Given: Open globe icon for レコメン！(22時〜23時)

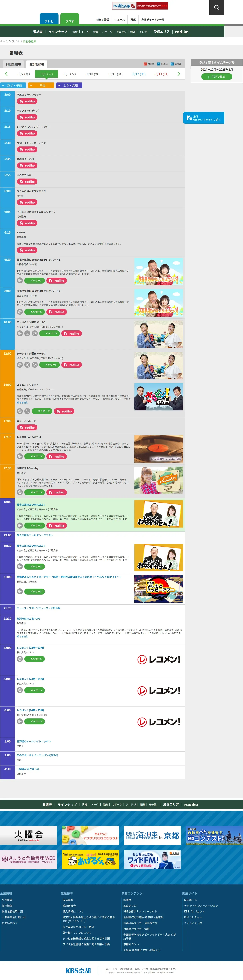Looking at the screenshot, I should 20,659.
